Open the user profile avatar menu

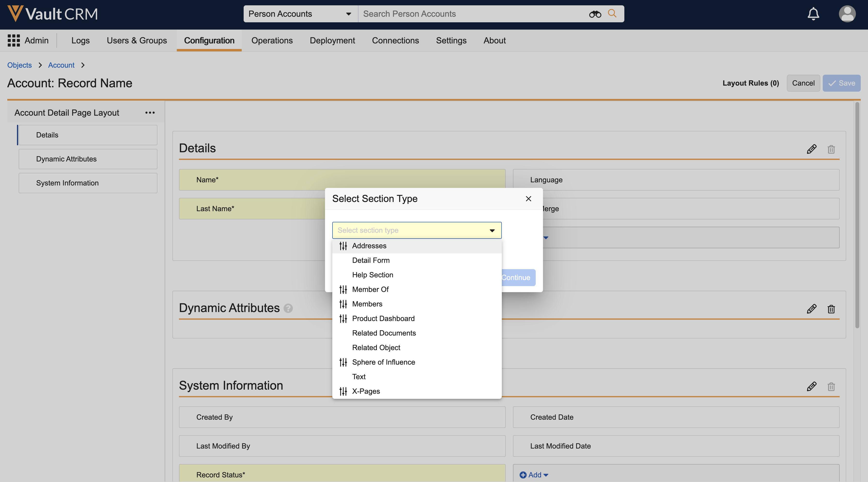(847, 14)
